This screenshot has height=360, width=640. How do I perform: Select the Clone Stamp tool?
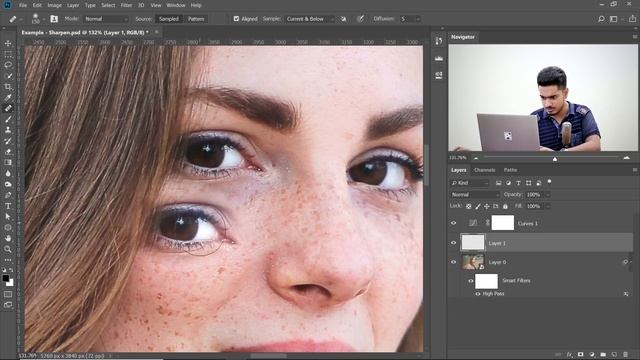[x=8, y=130]
